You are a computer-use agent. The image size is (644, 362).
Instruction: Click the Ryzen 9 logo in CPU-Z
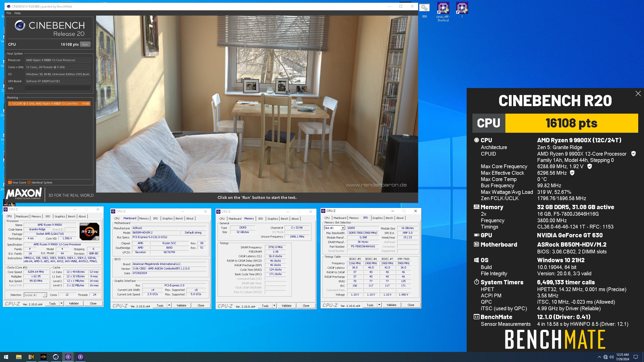coord(89,231)
